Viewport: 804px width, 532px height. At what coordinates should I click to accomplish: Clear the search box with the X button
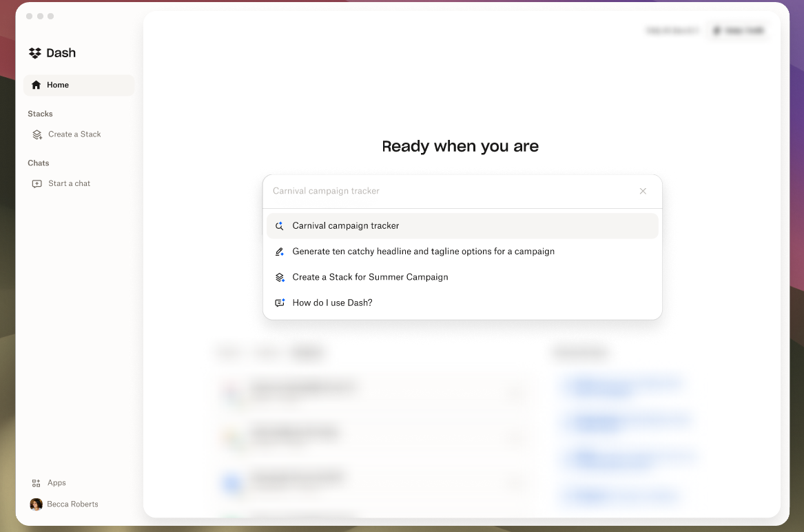pos(643,191)
